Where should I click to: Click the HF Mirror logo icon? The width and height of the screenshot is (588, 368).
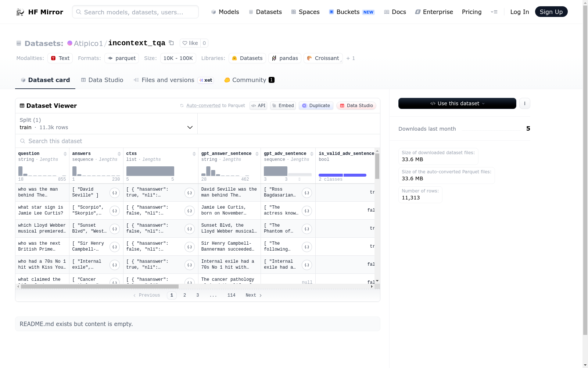[x=20, y=12]
